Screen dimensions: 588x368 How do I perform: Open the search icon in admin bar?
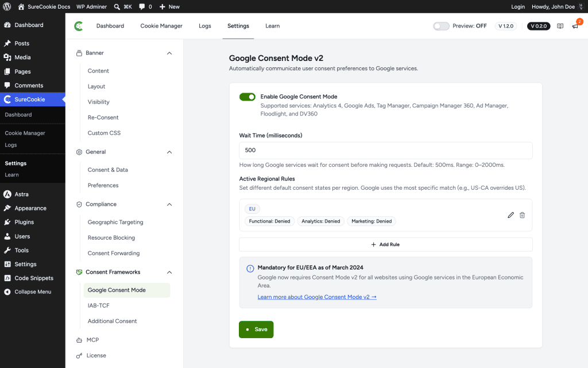[x=117, y=7]
